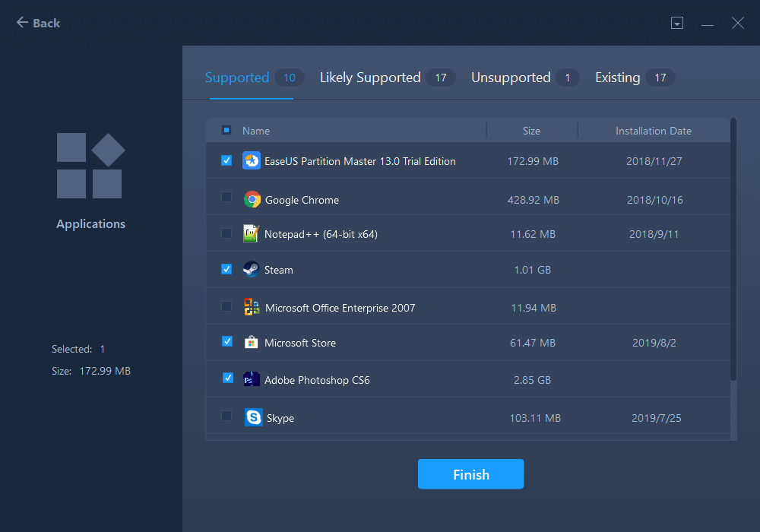Click the Skype app icon

[254, 417]
